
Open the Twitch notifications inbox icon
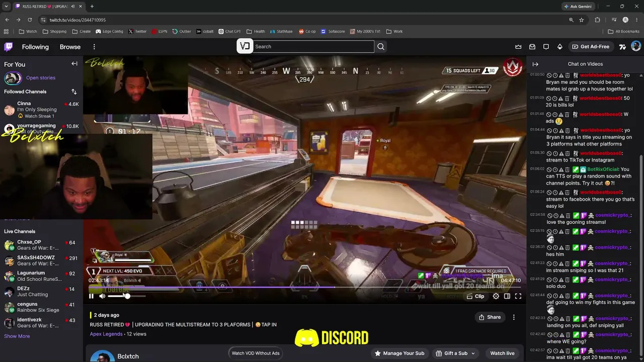532,47
